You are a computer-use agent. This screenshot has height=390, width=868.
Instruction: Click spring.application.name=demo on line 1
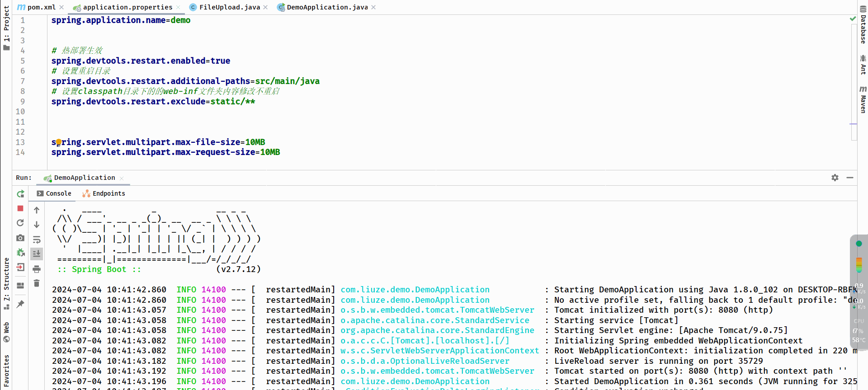(x=121, y=20)
